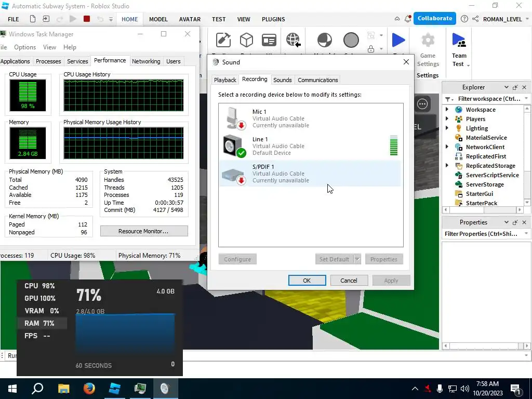Image resolution: width=532 pixels, height=399 pixels.
Task: Click the Collaborate button
Action: coord(435,18)
